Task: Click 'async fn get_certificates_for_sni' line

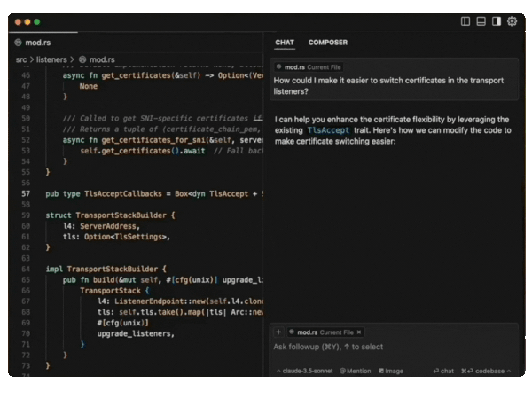Action: pyautogui.click(x=163, y=140)
